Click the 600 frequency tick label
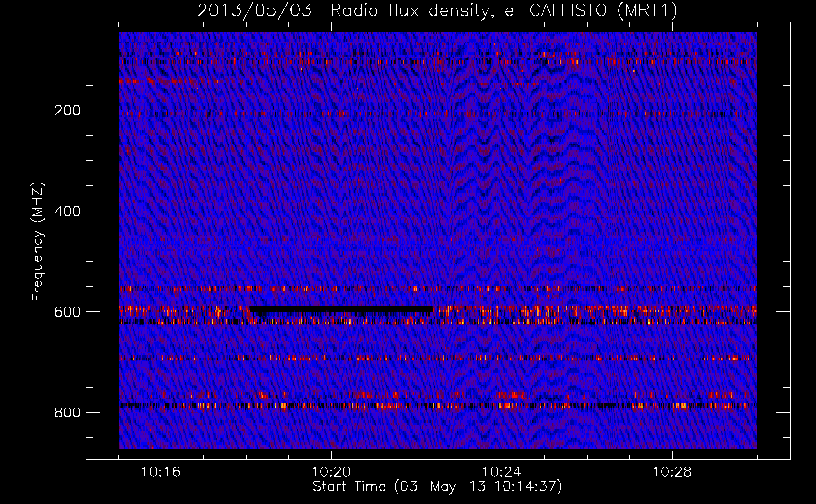 click(x=68, y=312)
